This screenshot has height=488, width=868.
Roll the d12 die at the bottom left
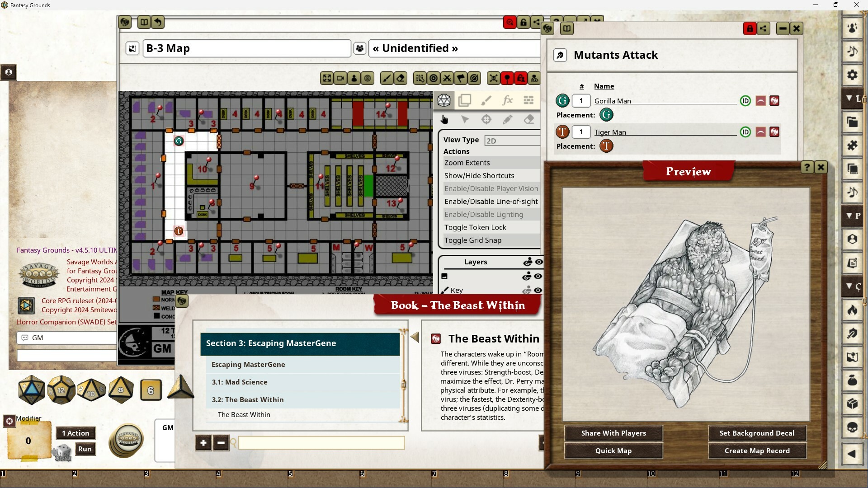point(61,389)
